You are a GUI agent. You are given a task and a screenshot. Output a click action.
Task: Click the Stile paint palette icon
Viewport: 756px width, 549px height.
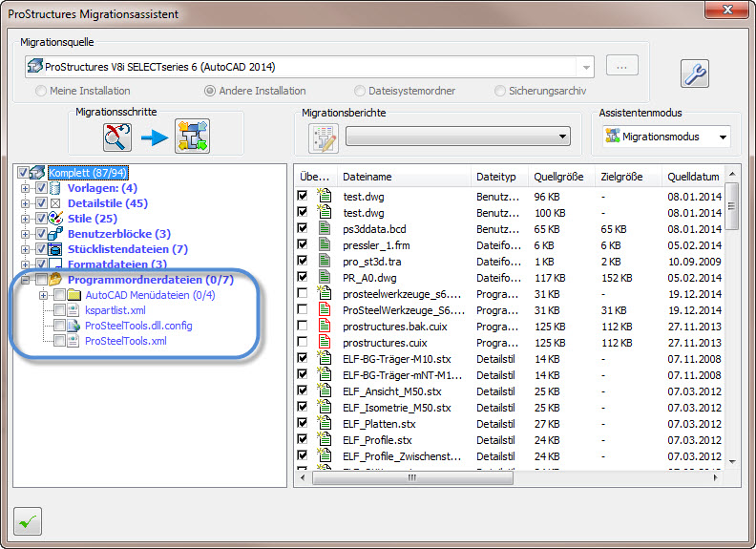pos(56,219)
